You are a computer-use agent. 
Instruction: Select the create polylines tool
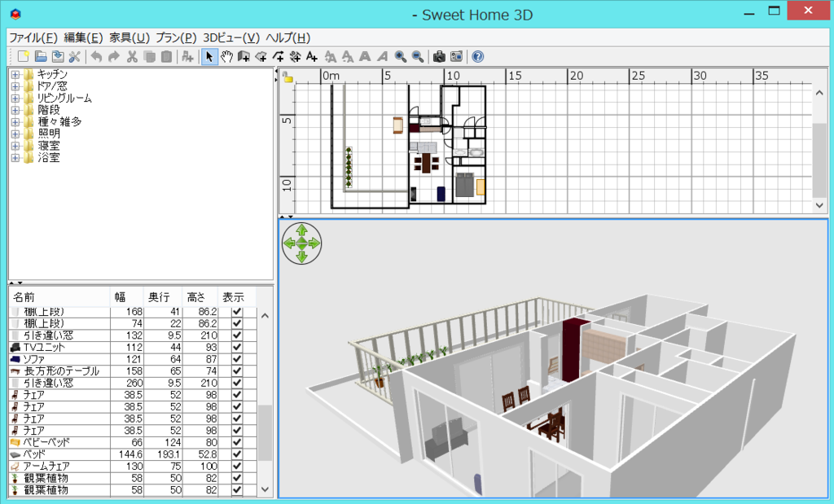pos(279,56)
